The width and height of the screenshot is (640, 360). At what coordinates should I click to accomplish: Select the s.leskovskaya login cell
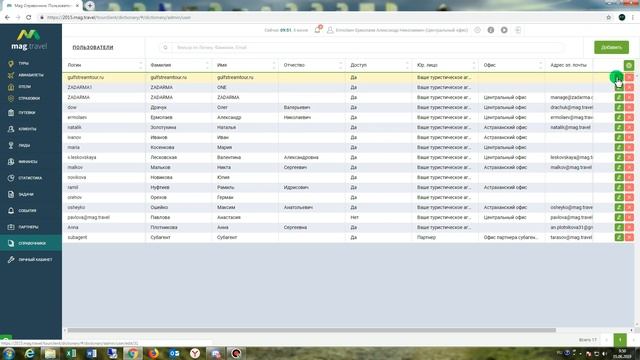pyautogui.click(x=104, y=157)
